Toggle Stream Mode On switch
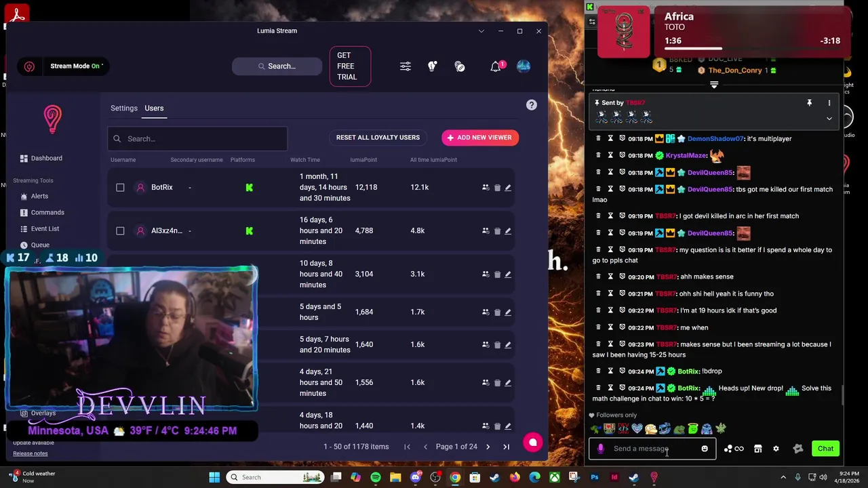The height and width of the screenshot is (488, 868). [64, 66]
